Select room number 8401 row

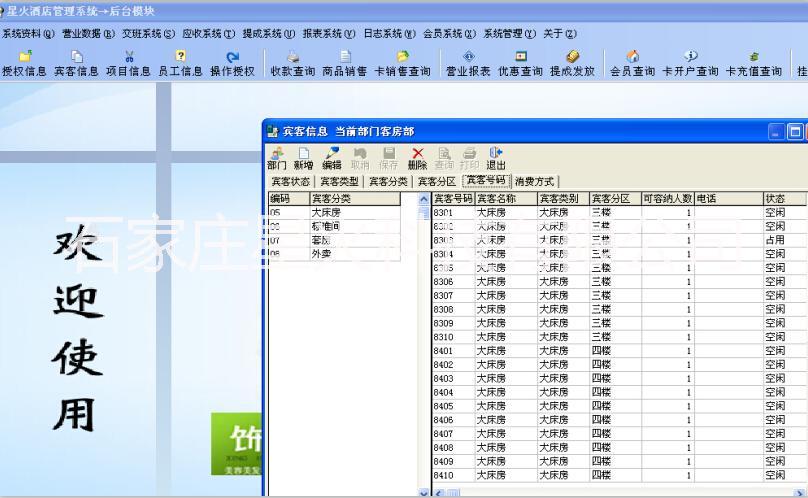point(619,351)
